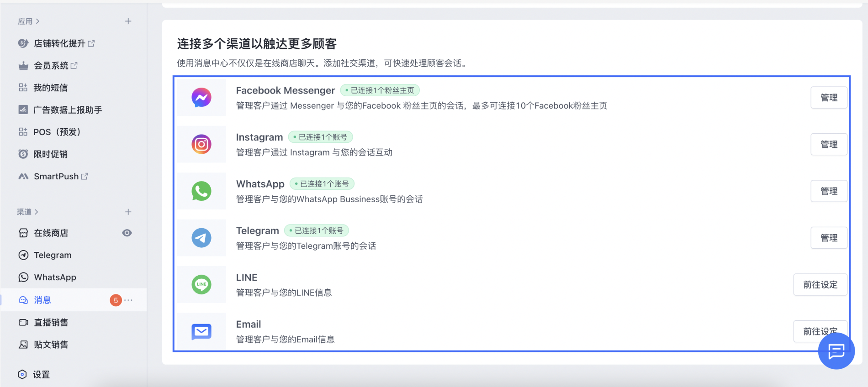Click Instagram 已连接1个账号 status tag
This screenshot has height=387, width=868.
pos(321,137)
